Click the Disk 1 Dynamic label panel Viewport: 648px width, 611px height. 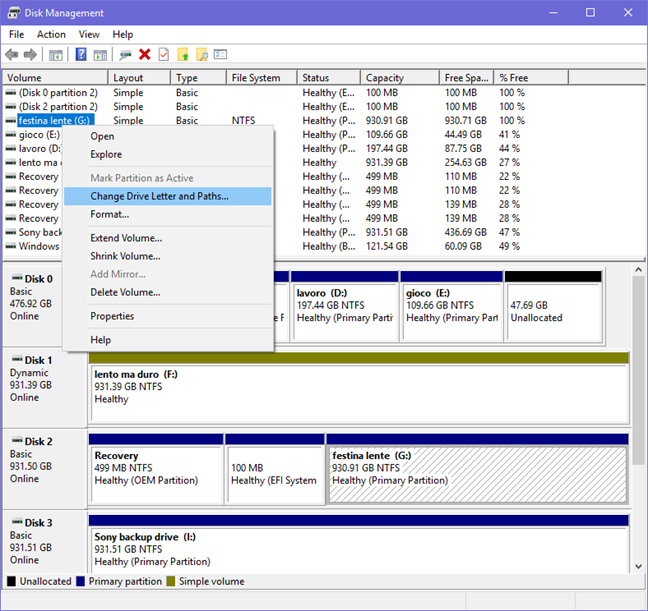(45, 388)
